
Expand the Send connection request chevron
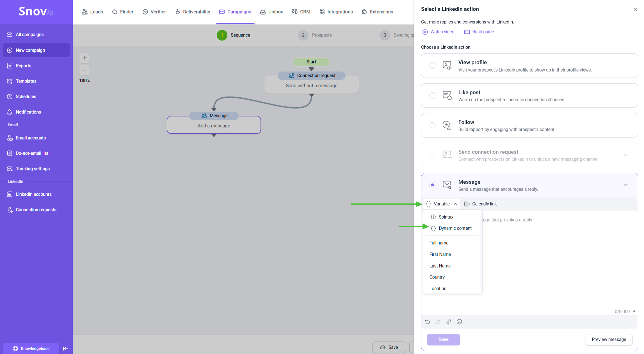pyautogui.click(x=625, y=155)
